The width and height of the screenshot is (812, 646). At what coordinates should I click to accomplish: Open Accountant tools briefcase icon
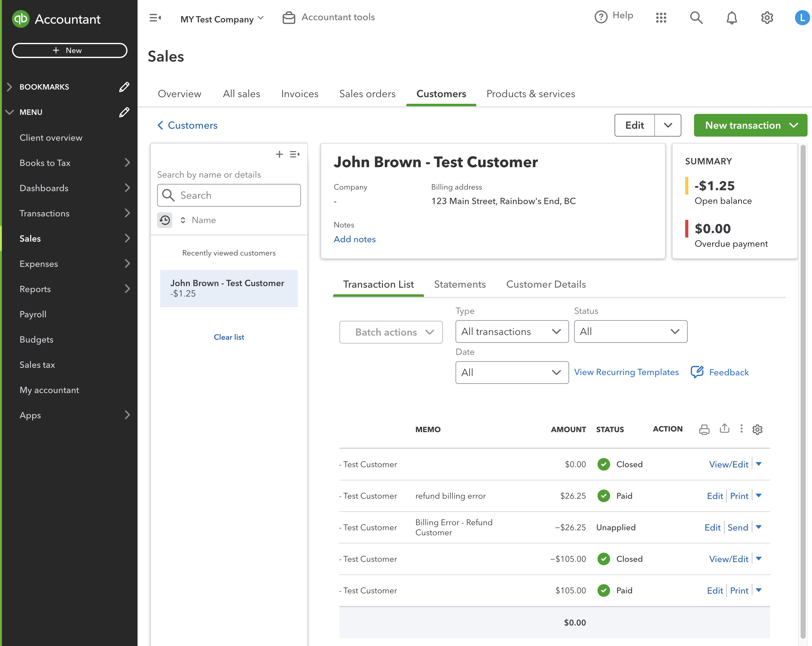click(x=289, y=18)
